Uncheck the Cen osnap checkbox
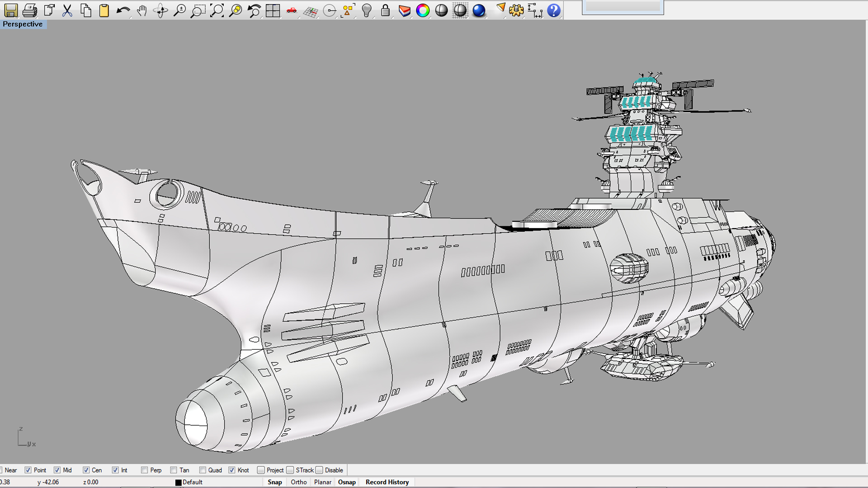 (x=86, y=470)
